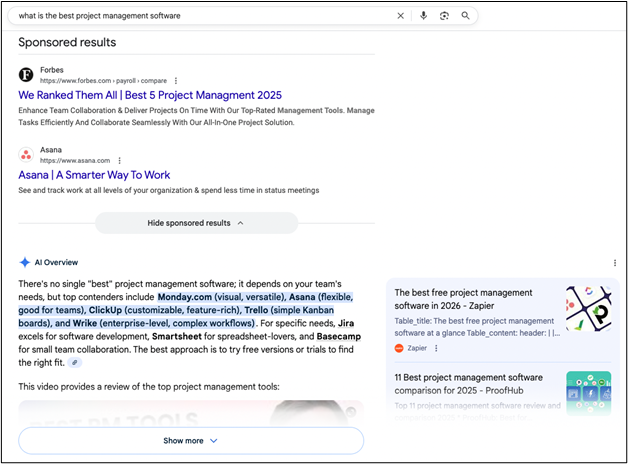Screen dimensions: 628x464
Task: Click the highlighted 'Monday.com (visual, versatile)' text
Action: point(221,297)
